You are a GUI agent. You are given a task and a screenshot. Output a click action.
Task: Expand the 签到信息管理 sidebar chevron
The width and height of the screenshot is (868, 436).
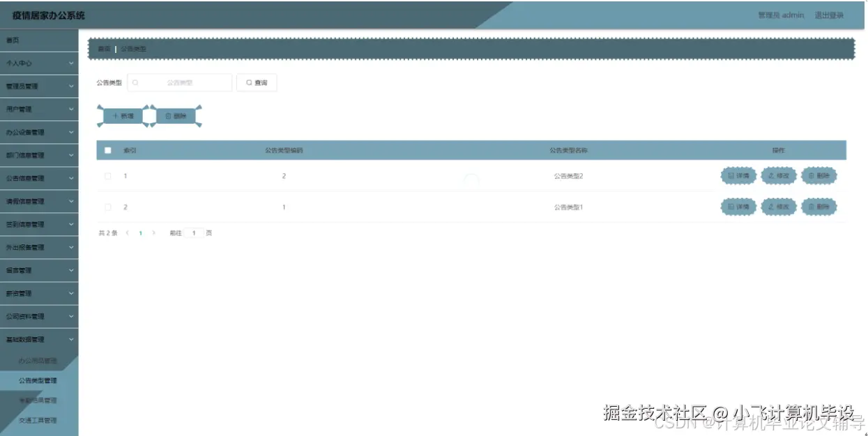click(71, 224)
